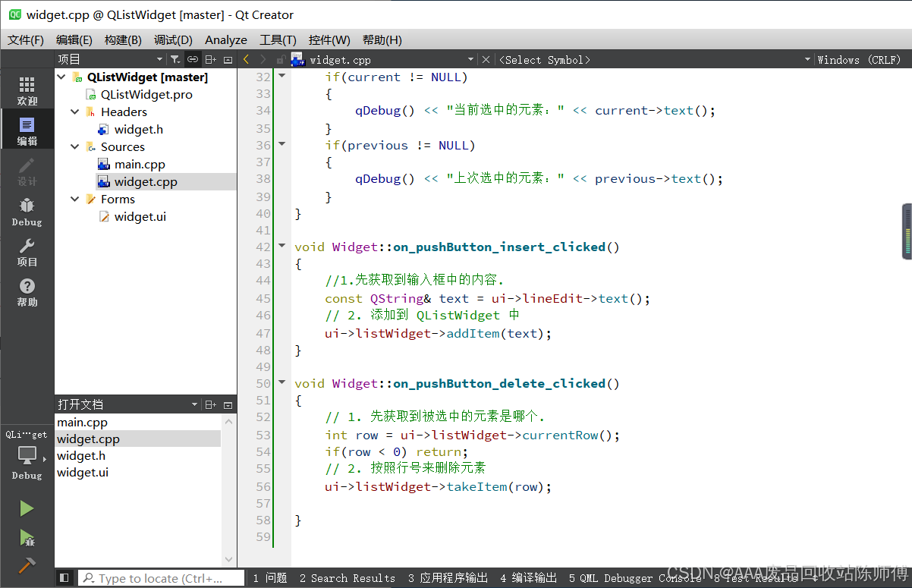Collapse the Forms folder

(75, 199)
